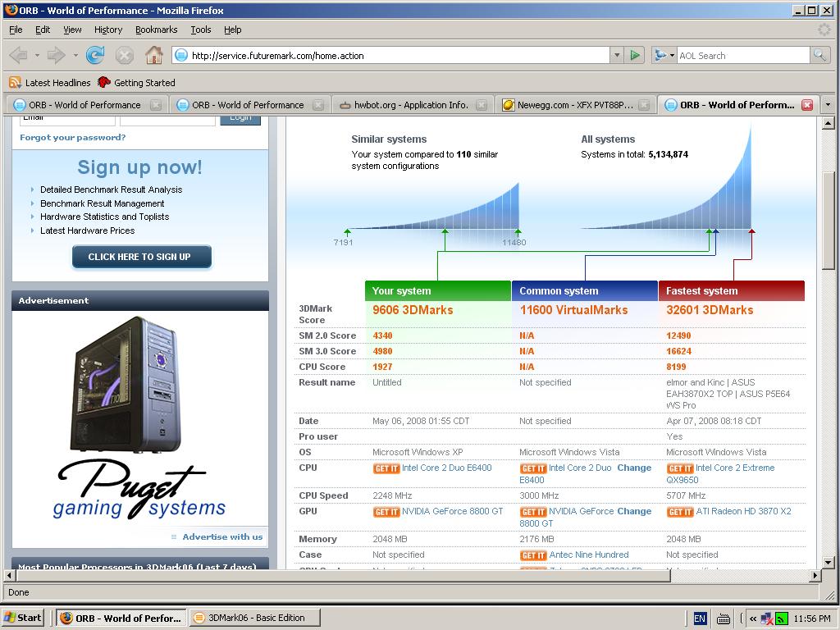
Task: Open the Bookmarks menu
Action: (157, 30)
